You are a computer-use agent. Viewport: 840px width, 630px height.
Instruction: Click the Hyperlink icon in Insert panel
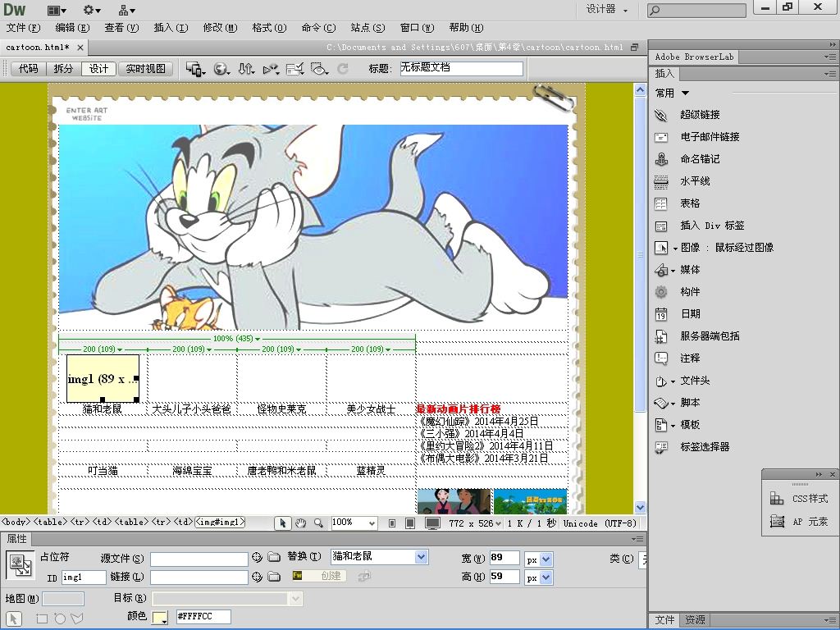click(x=662, y=115)
